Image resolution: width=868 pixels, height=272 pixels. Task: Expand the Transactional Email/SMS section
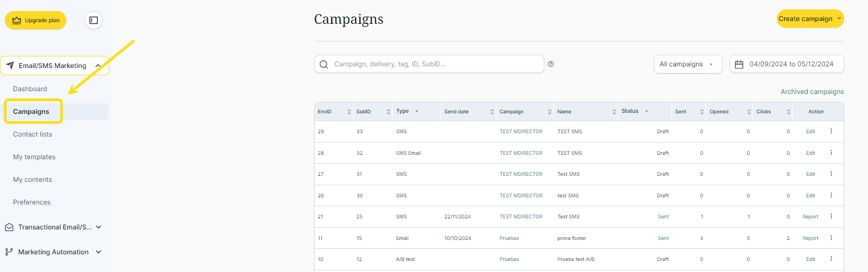pyautogui.click(x=99, y=227)
